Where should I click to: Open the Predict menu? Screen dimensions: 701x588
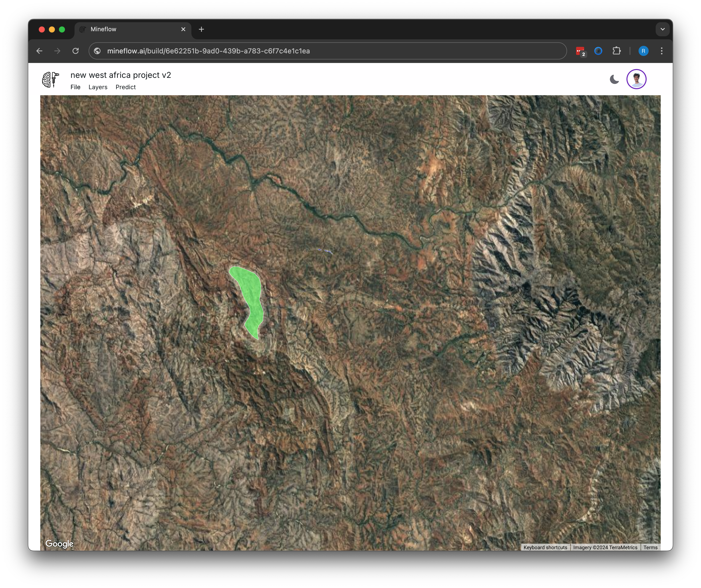tap(125, 87)
